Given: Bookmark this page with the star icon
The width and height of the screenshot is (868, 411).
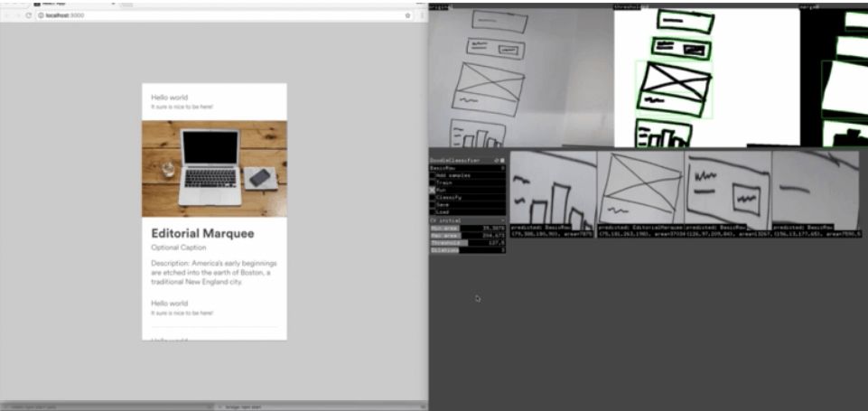Looking at the screenshot, I should [408, 15].
